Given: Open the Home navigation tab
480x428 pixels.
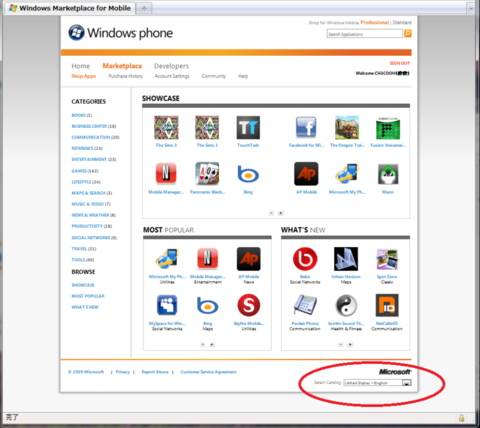Looking at the screenshot, I should [x=81, y=66].
